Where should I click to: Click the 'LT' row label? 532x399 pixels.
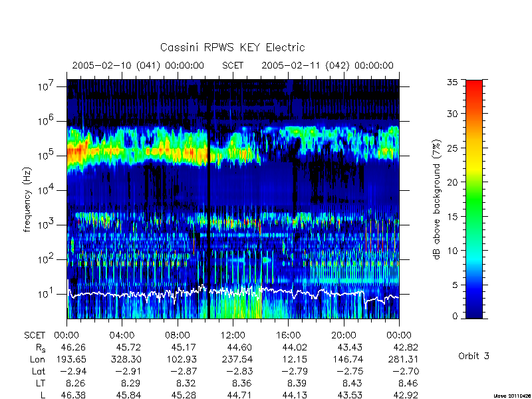click(x=41, y=383)
